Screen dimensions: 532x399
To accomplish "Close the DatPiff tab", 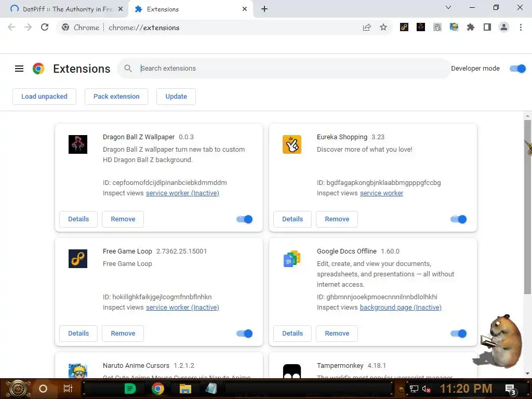I will tap(121, 9).
